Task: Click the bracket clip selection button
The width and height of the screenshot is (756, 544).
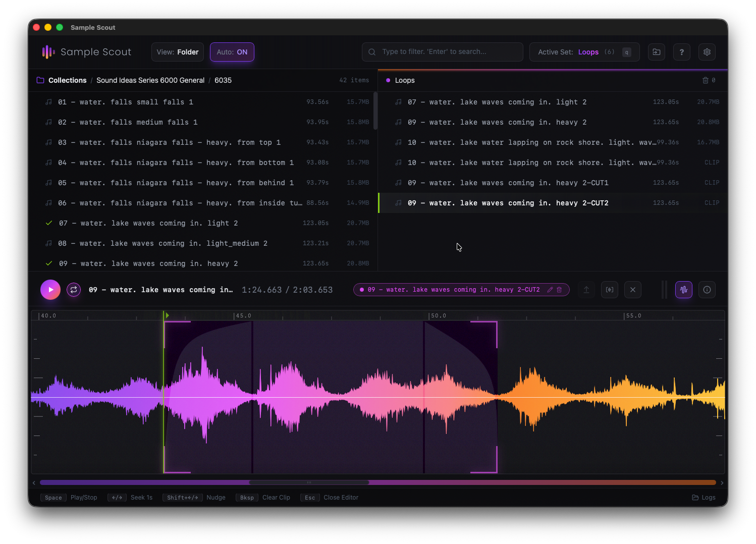Action: (610, 290)
